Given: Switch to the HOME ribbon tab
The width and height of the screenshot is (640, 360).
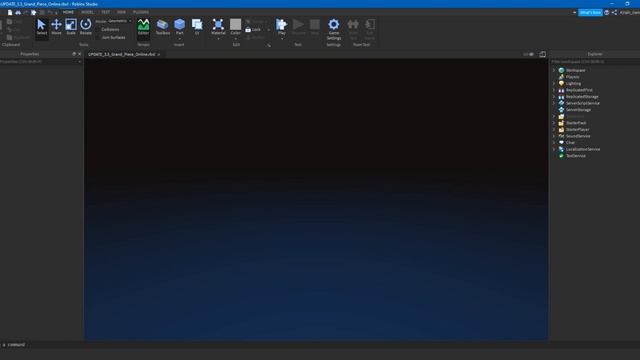Looking at the screenshot, I should 68,12.
